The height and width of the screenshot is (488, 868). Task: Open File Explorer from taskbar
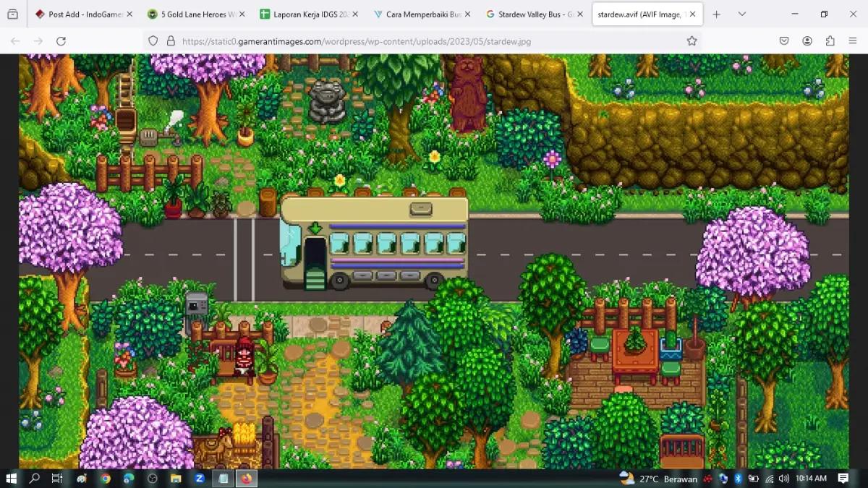[176, 479]
